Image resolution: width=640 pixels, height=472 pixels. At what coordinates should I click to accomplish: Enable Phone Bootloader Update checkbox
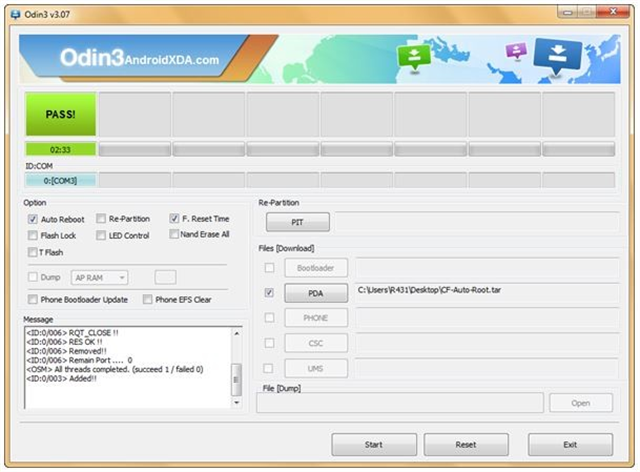[33, 299]
